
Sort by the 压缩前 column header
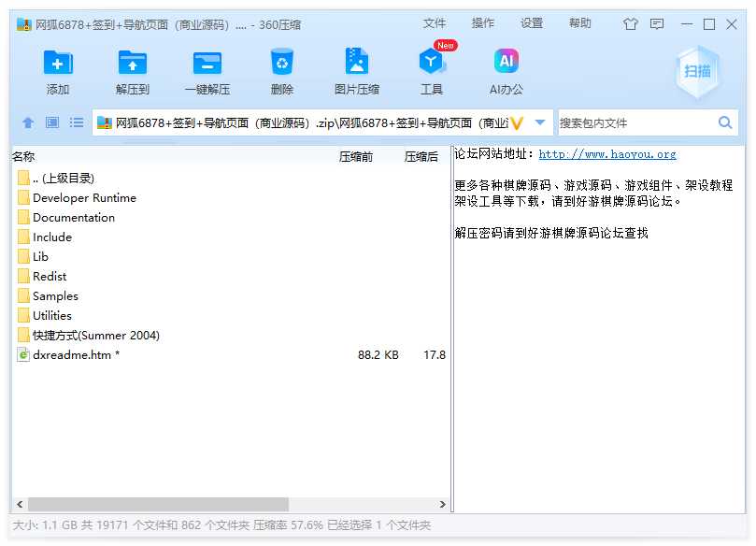356,157
